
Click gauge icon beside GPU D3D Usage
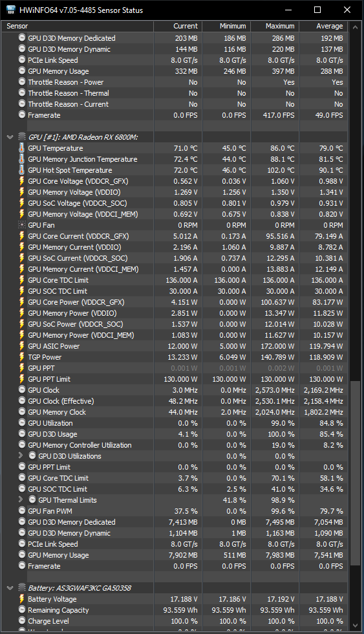pyautogui.click(x=22, y=433)
